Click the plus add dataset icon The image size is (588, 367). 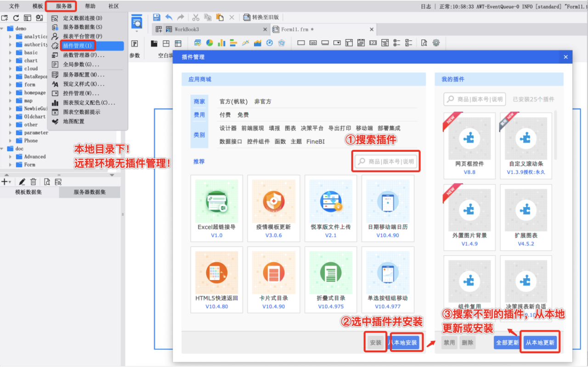4,182
